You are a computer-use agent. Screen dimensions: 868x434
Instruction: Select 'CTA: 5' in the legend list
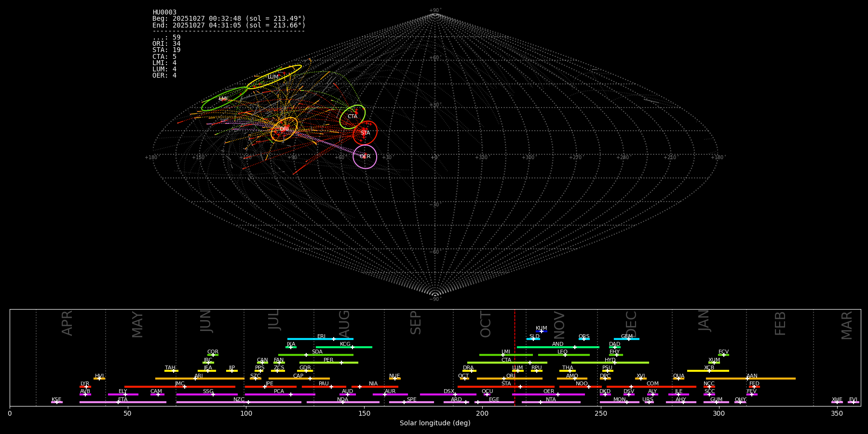(164, 57)
